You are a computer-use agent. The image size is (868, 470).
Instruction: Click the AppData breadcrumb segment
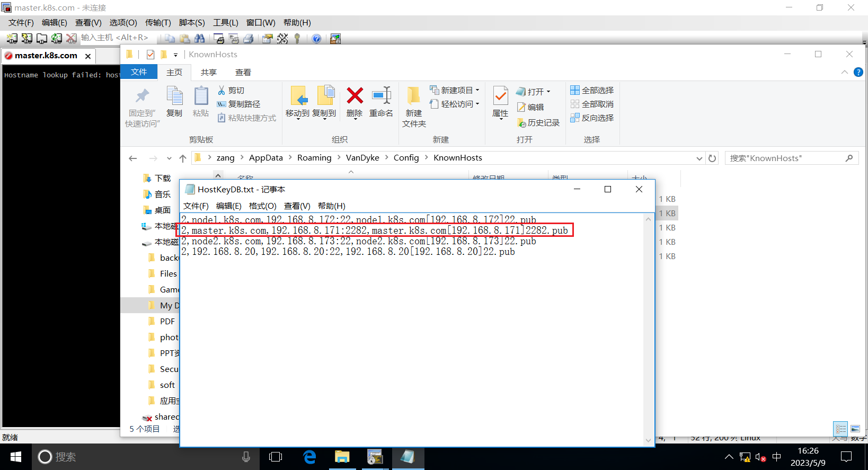(266, 157)
